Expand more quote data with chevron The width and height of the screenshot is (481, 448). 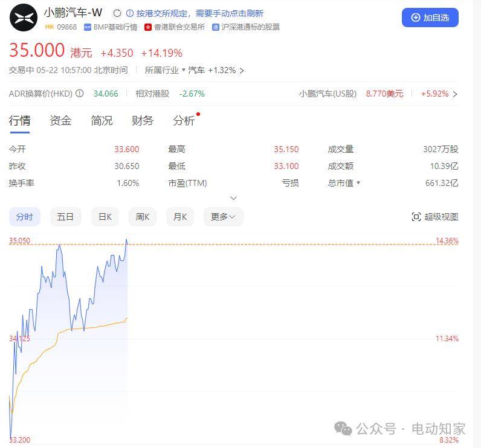(x=233, y=198)
